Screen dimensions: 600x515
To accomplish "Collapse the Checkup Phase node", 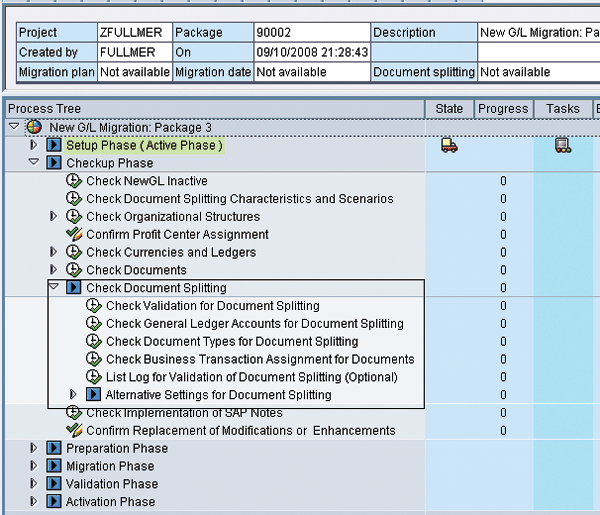I will click(x=34, y=163).
